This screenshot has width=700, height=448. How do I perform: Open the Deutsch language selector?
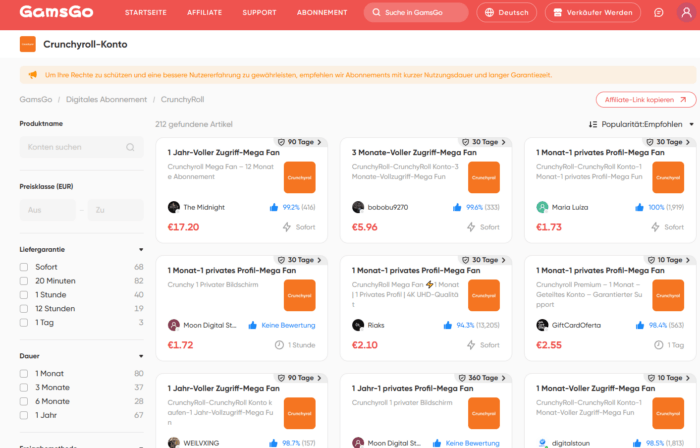tap(507, 12)
